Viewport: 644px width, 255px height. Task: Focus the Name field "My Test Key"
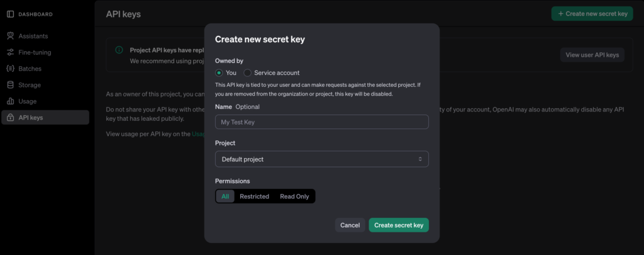click(x=321, y=122)
